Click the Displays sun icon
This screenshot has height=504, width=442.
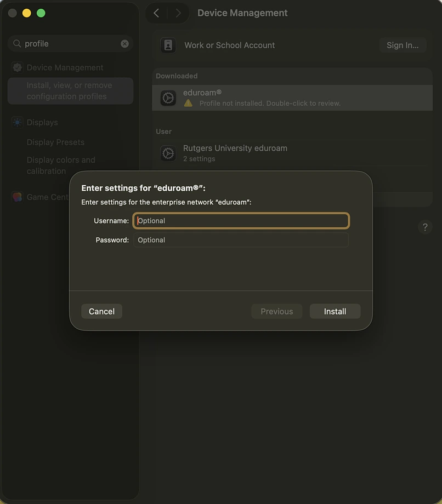[18, 123]
